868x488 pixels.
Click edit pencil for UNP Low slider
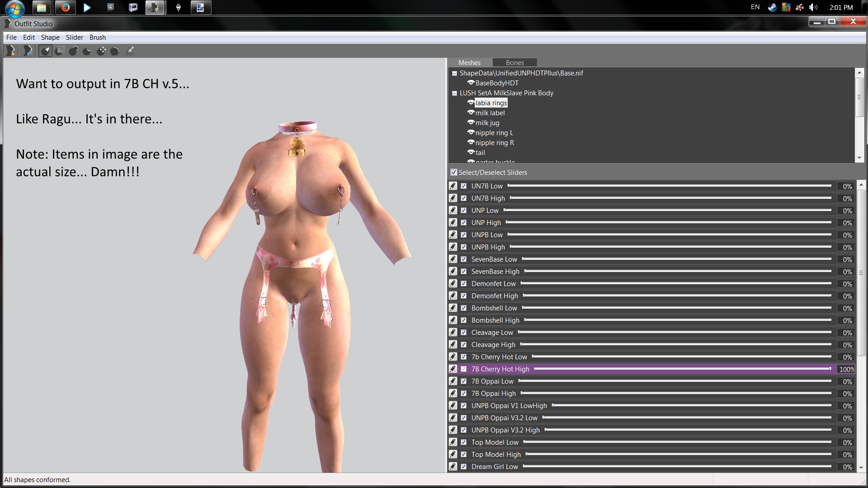(x=453, y=211)
